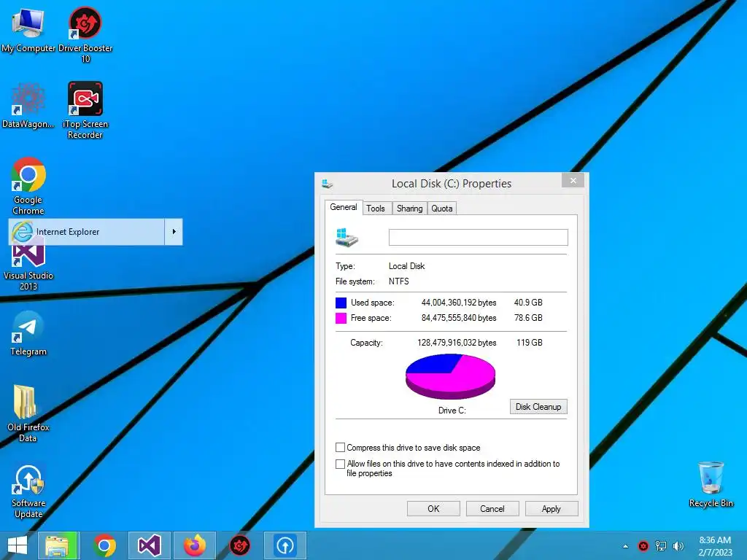
Task: Click '44,004,360,192 bytes' used value
Action: point(459,303)
